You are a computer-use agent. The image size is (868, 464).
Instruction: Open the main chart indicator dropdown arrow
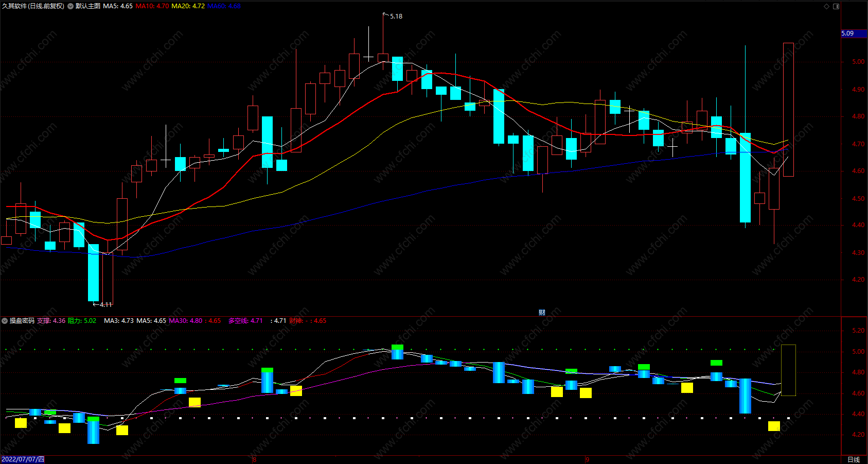pyautogui.click(x=70, y=6)
